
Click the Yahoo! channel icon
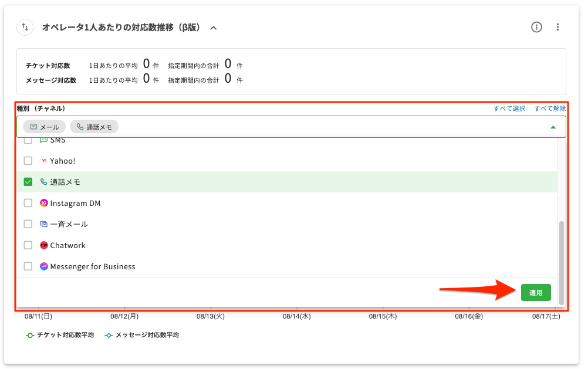point(43,161)
